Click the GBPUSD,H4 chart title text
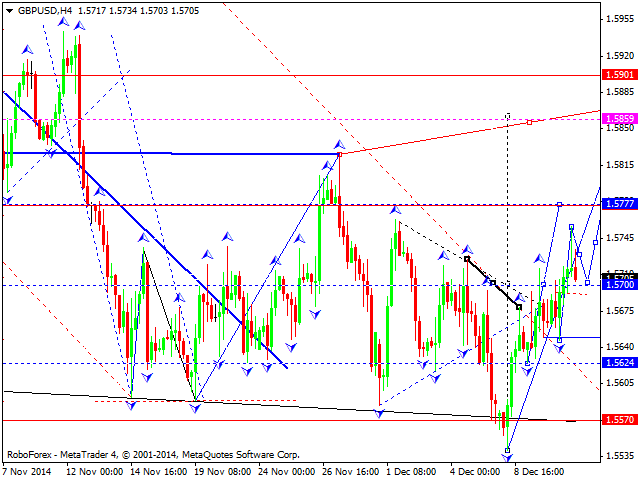Screen dimensions: 640x480 tap(44, 9)
